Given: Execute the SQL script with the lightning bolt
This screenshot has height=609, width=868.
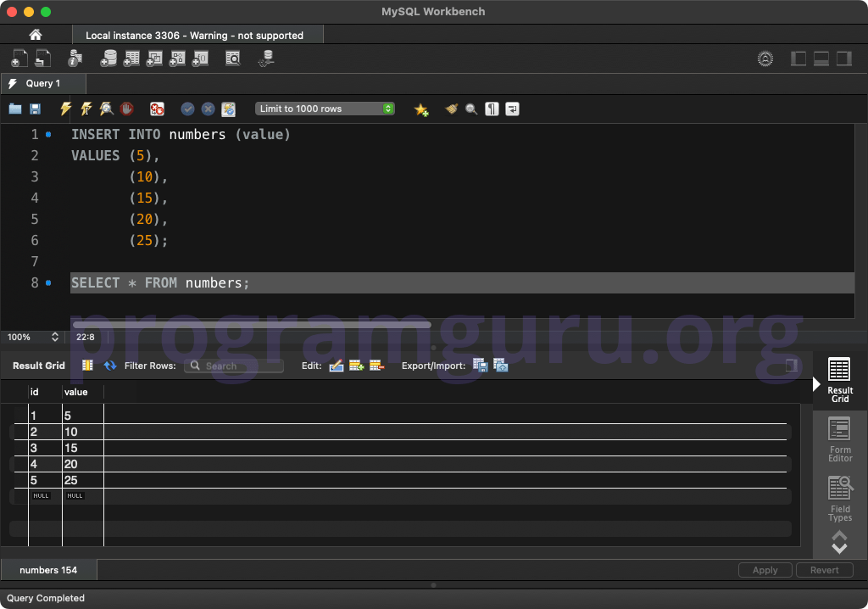Looking at the screenshot, I should [x=65, y=109].
